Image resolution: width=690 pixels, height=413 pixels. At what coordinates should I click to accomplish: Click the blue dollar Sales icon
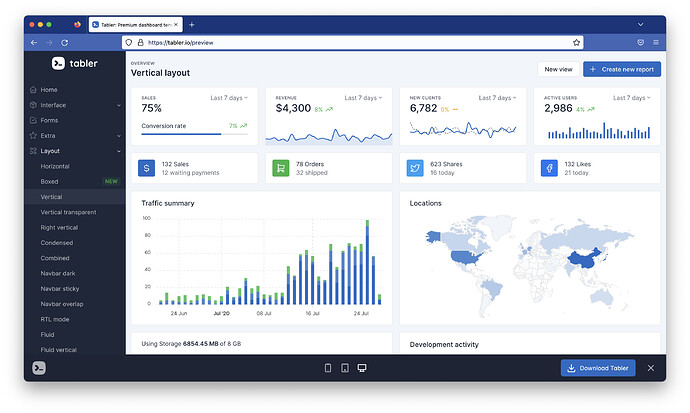click(x=146, y=168)
